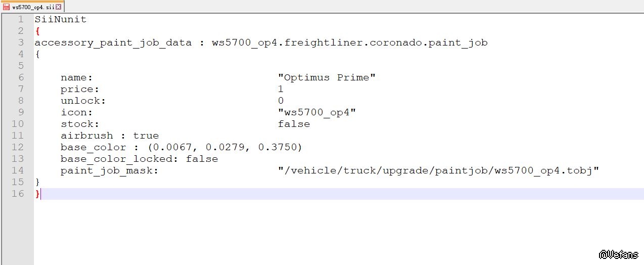Click the red closing brace on line 16
This screenshot has height=265, width=644.
coord(37,194)
